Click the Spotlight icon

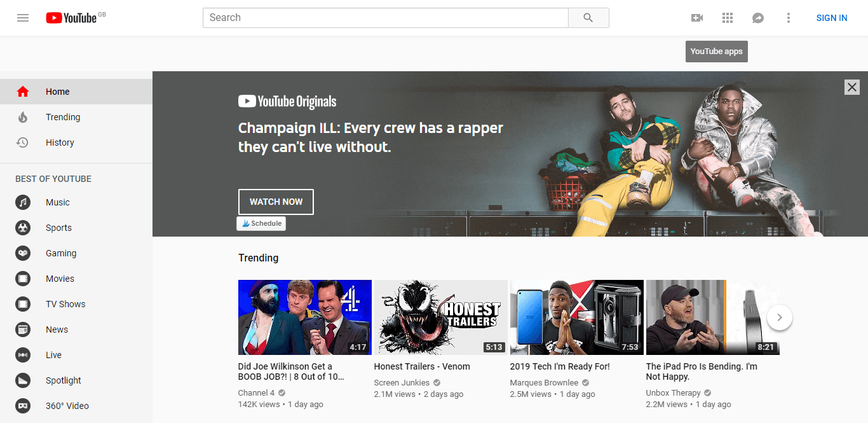coord(23,380)
